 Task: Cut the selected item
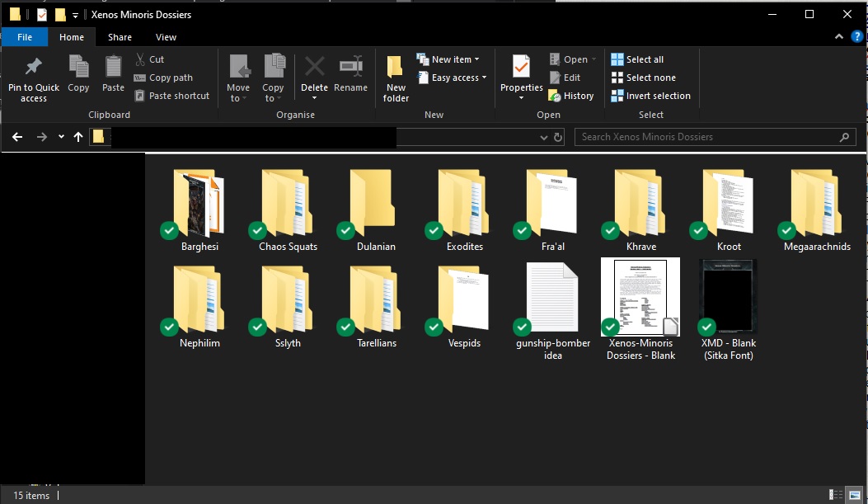149,59
